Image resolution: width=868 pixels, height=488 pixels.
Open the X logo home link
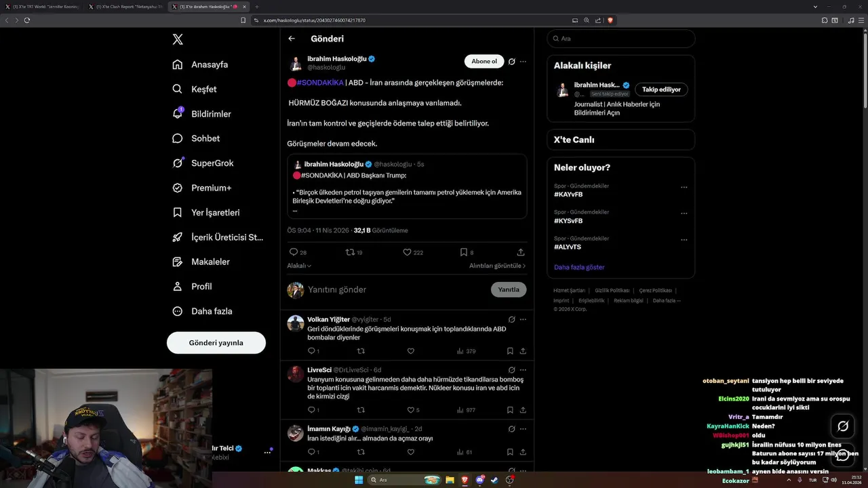coord(178,39)
